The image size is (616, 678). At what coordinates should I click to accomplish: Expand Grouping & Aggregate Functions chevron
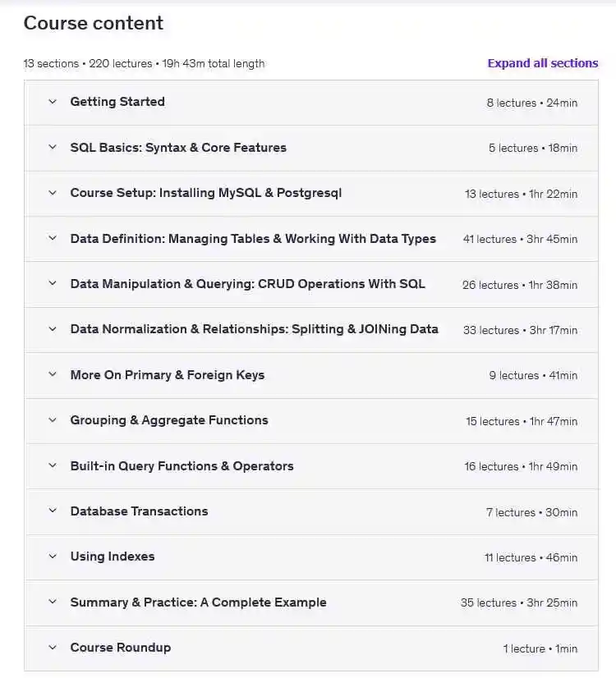53,420
